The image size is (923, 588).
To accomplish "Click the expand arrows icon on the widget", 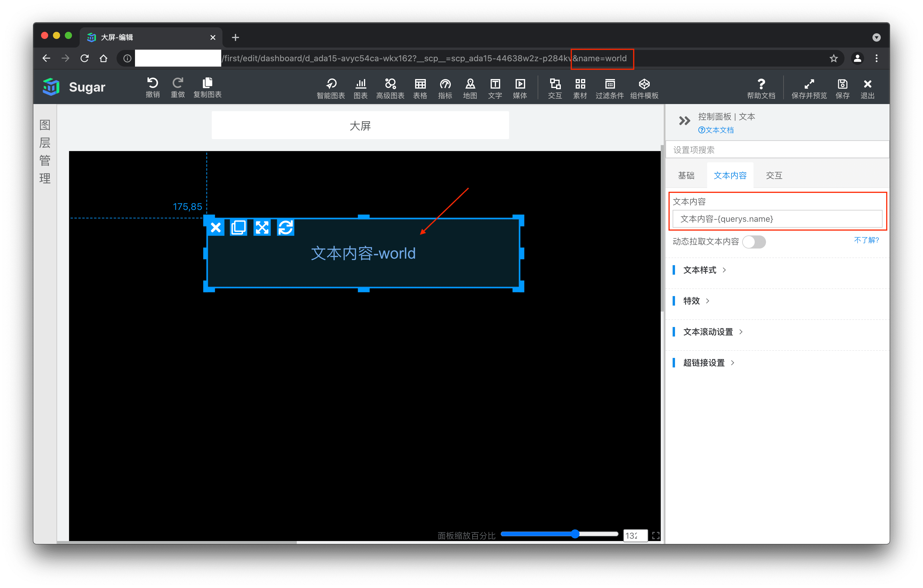I will pyautogui.click(x=262, y=228).
